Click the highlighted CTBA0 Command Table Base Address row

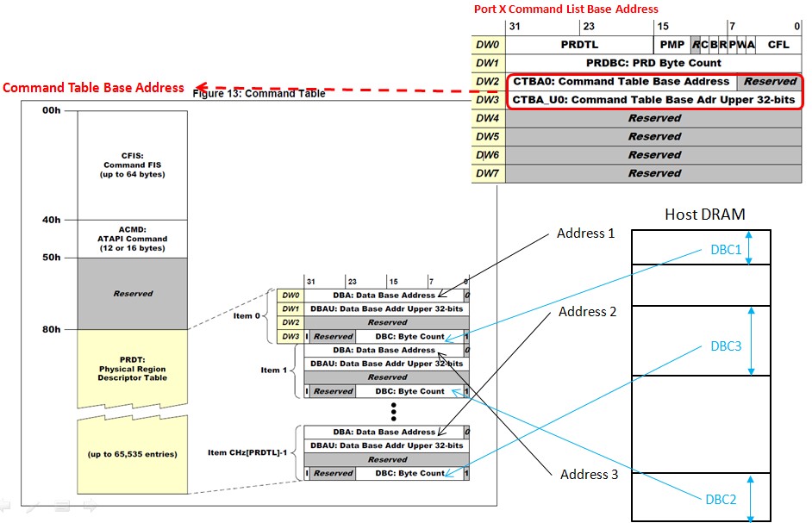point(623,81)
